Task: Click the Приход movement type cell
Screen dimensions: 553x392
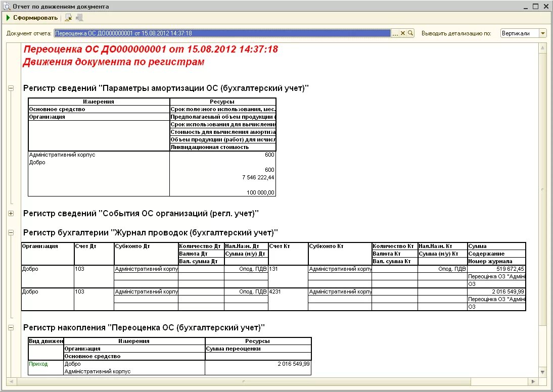Action: tap(38, 363)
